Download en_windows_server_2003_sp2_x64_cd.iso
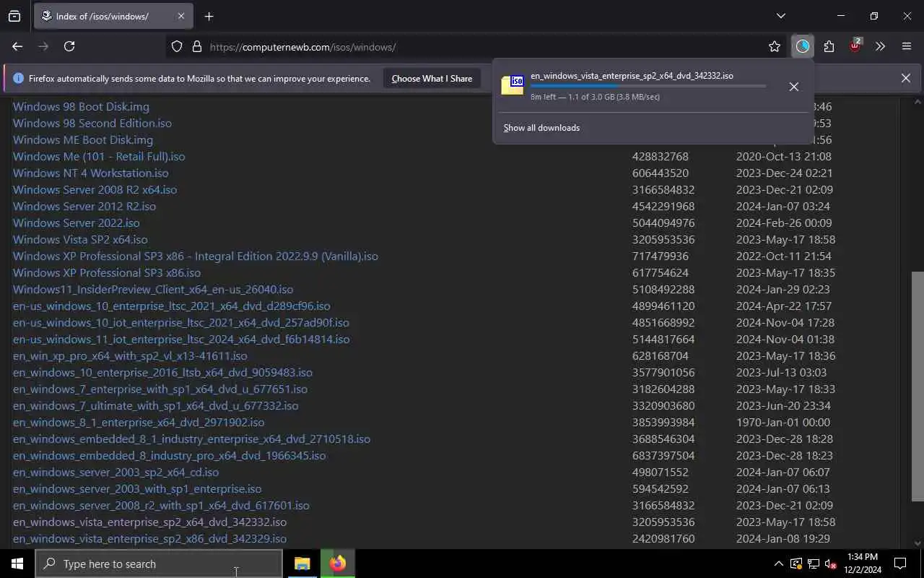The width and height of the screenshot is (924, 578). 115,472
